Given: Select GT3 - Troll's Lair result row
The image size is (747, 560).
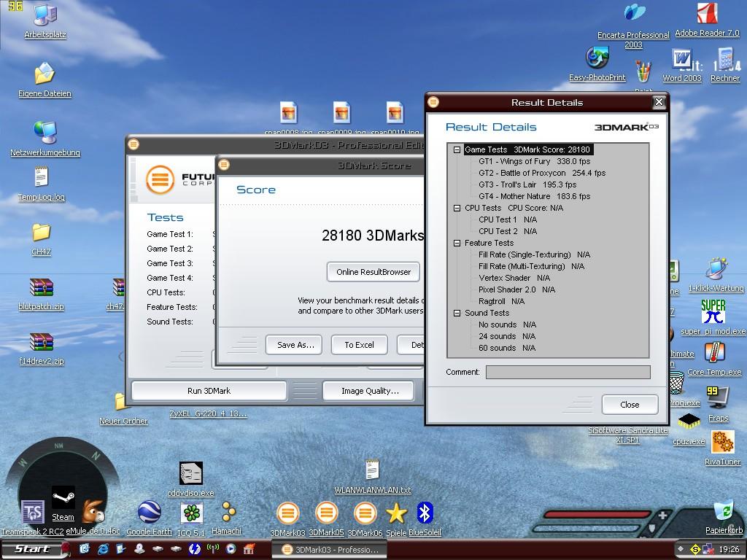Looking at the screenshot, I should point(527,184).
